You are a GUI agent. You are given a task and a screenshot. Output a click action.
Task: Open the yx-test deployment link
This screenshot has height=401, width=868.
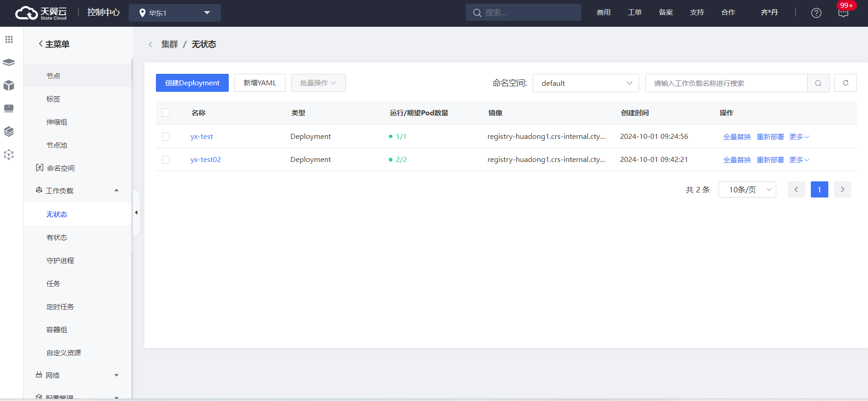click(x=202, y=137)
